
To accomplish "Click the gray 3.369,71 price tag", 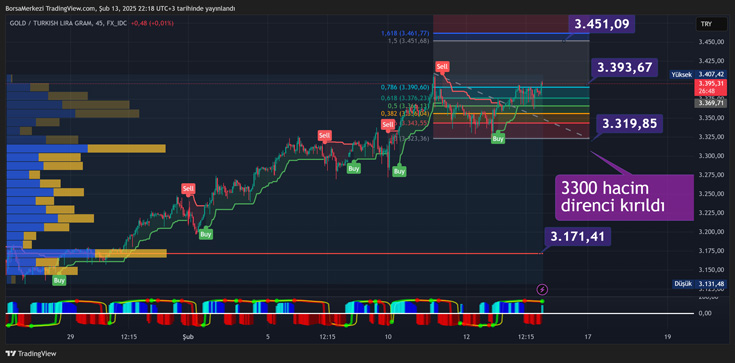I will click(x=711, y=103).
